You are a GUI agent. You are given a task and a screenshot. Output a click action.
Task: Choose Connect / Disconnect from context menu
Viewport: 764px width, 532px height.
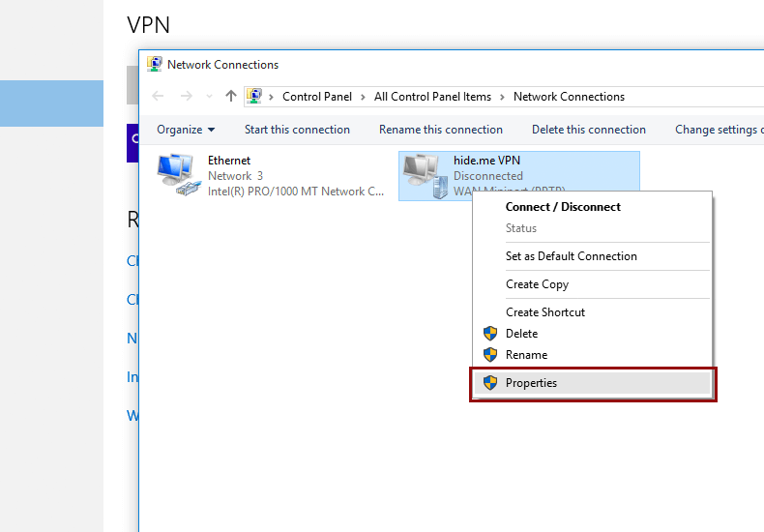pyautogui.click(x=563, y=207)
